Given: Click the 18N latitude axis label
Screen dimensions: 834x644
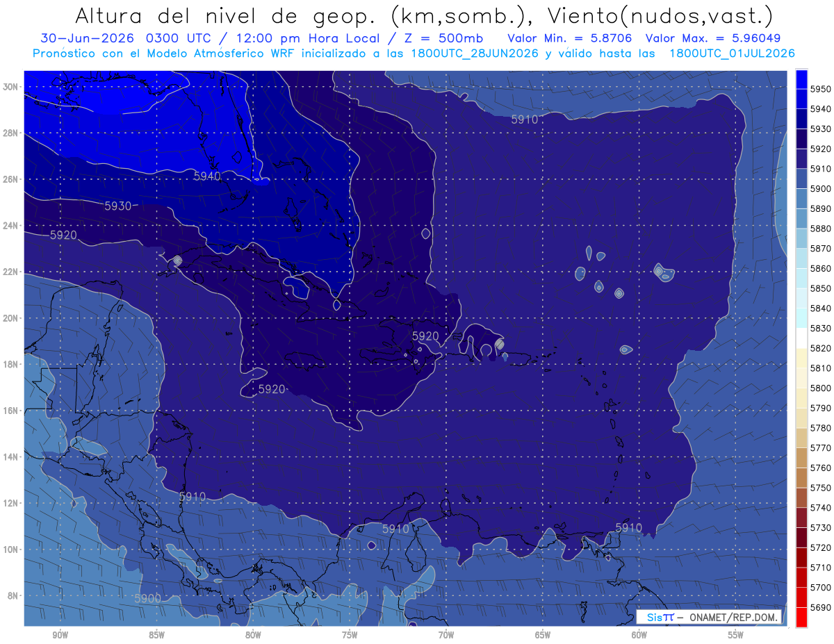Looking at the screenshot, I should [10, 364].
